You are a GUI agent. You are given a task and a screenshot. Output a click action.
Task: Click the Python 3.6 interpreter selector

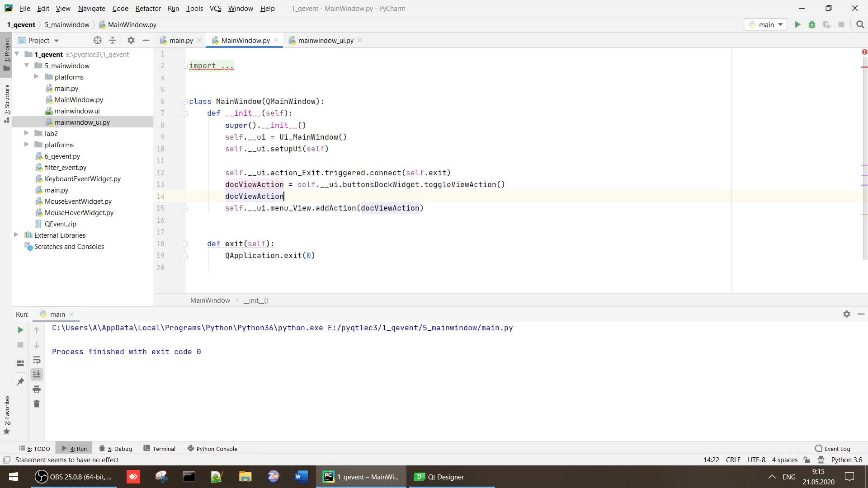846,460
